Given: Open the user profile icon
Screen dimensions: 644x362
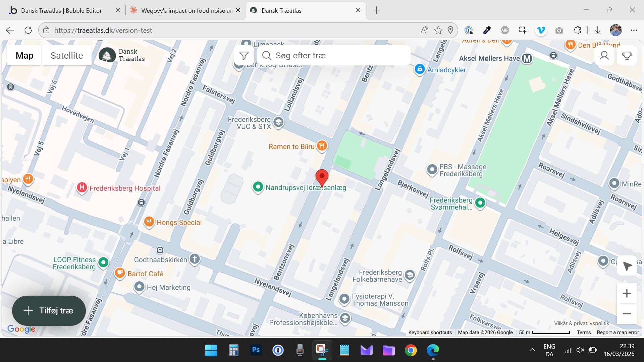Looking at the screenshot, I should [x=604, y=55].
